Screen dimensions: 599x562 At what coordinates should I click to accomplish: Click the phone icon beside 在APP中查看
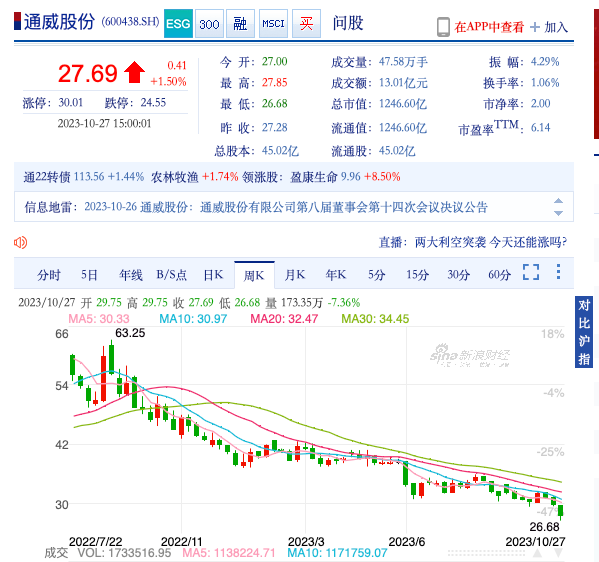coord(443,27)
